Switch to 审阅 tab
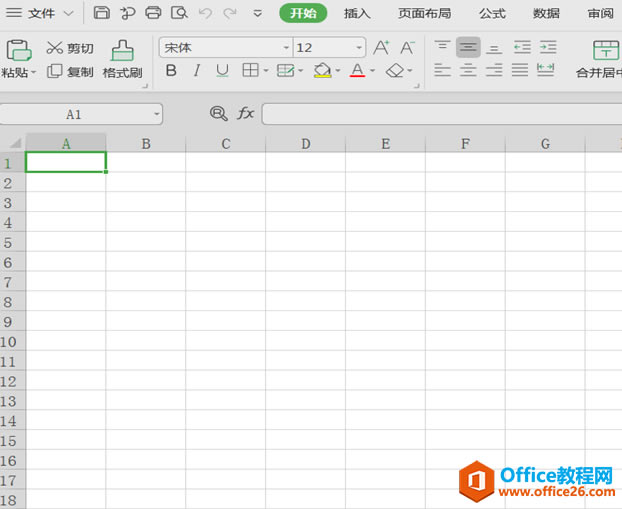 click(x=601, y=13)
